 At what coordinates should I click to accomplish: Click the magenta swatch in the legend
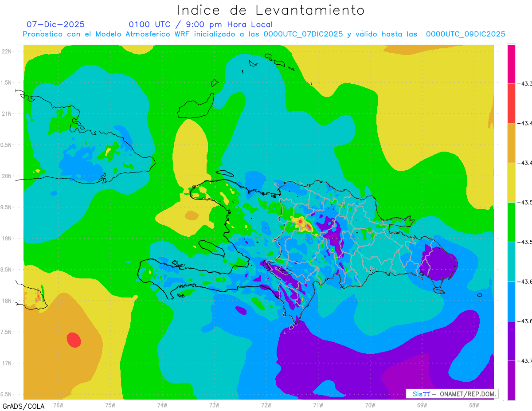pos(511,64)
